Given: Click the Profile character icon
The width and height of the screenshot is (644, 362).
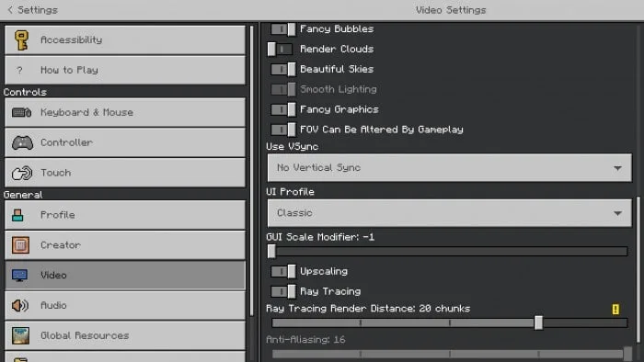Looking at the screenshot, I should click(x=17, y=215).
